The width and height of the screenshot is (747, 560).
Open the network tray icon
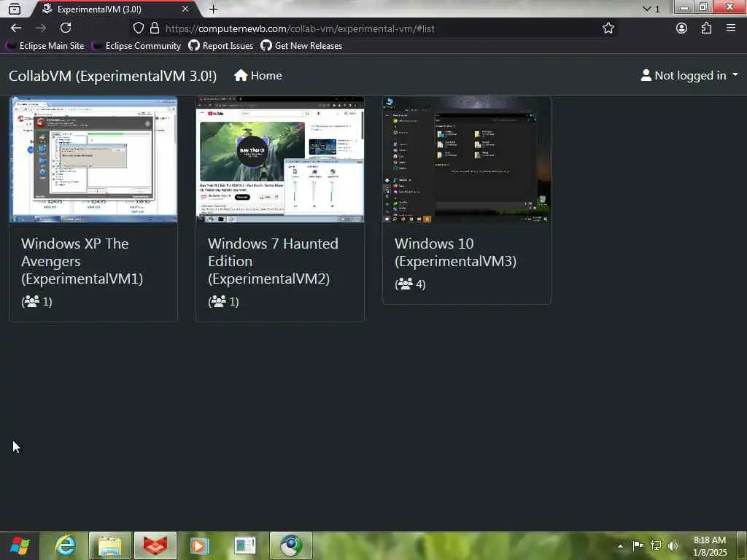coord(656,545)
